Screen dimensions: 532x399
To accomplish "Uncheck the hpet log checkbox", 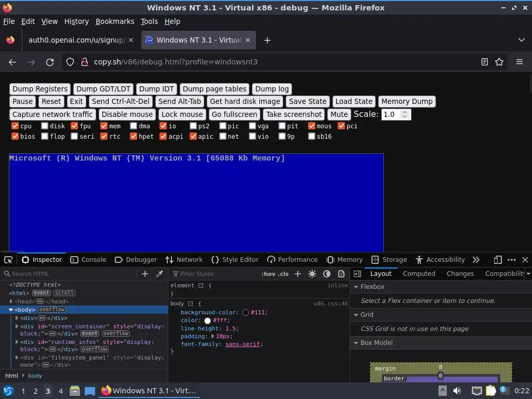I will [134, 137].
